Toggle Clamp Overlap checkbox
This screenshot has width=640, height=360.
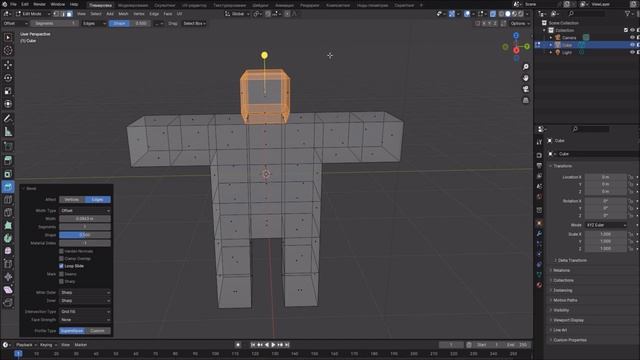(x=61, y=259)
